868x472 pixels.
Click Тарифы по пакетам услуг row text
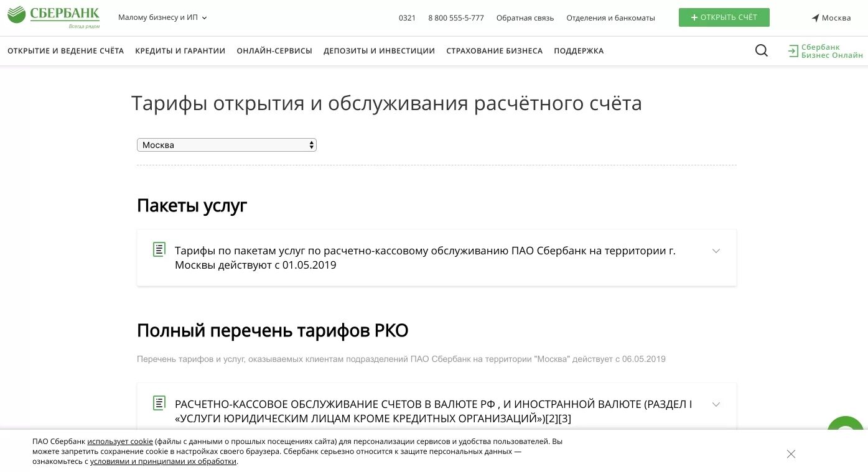click(425, 257)
